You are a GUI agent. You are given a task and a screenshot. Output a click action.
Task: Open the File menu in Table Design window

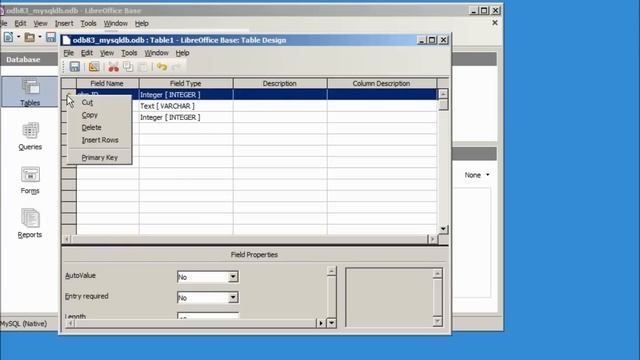69,53
